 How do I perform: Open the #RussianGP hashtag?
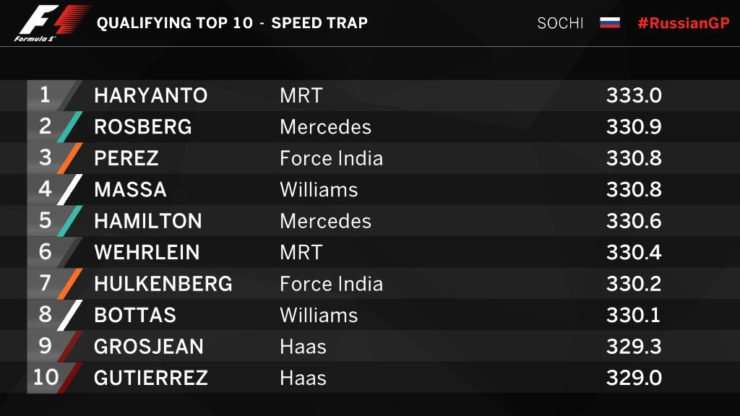[x=683, y=23]
